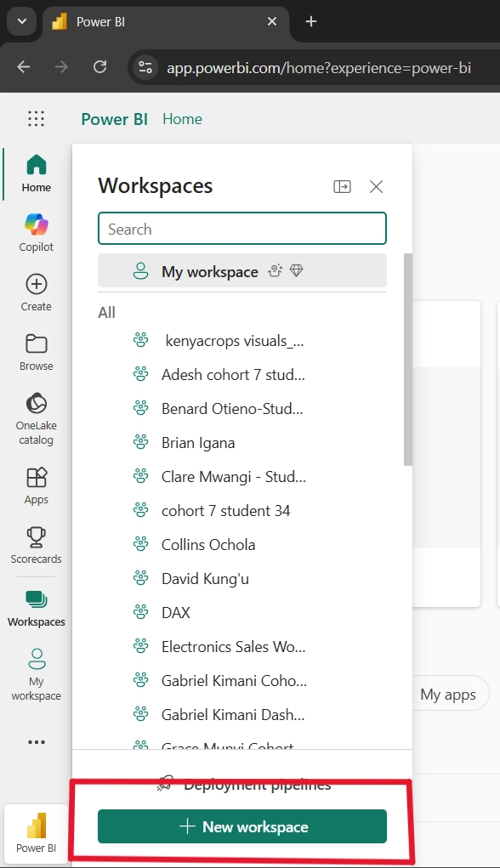Pin open the Workspaces pane
This screenshot has height=868, width=500.
tap(342, 186)
